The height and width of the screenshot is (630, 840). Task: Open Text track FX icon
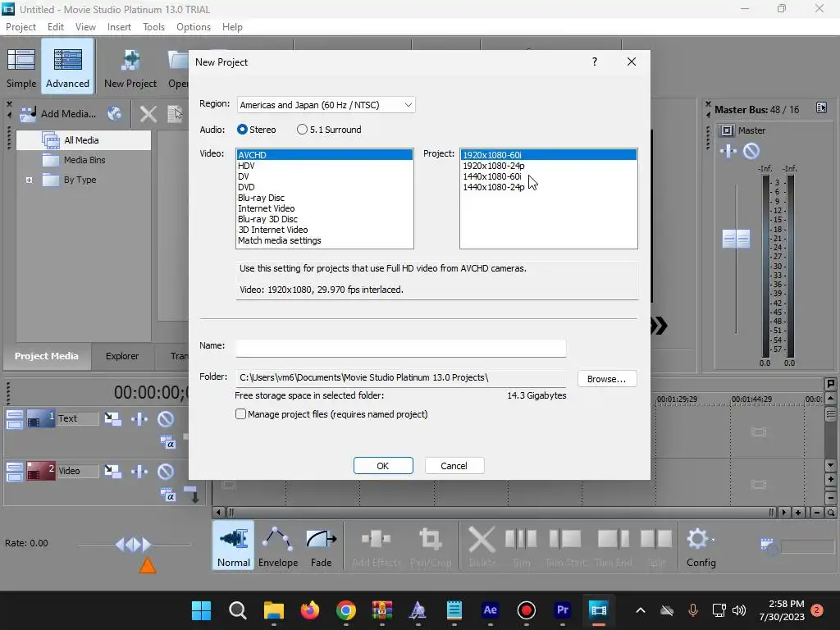coord(139,418)
